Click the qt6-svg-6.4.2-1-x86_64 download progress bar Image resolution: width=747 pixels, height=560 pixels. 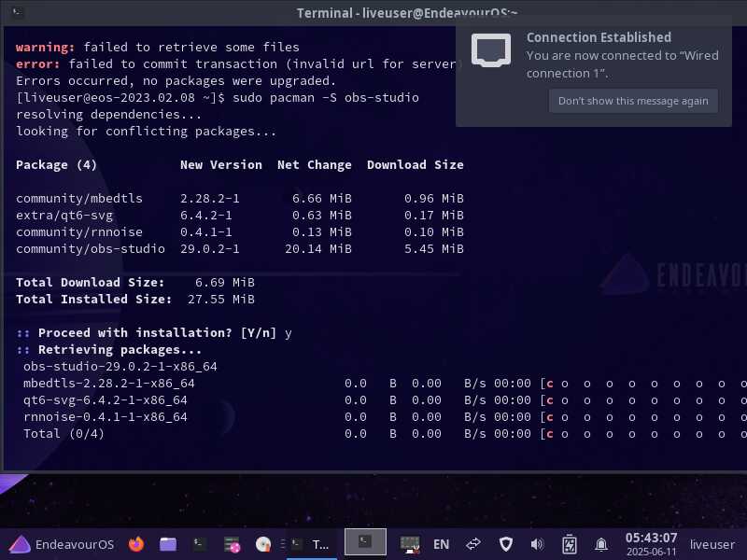(x=643, y=400)
